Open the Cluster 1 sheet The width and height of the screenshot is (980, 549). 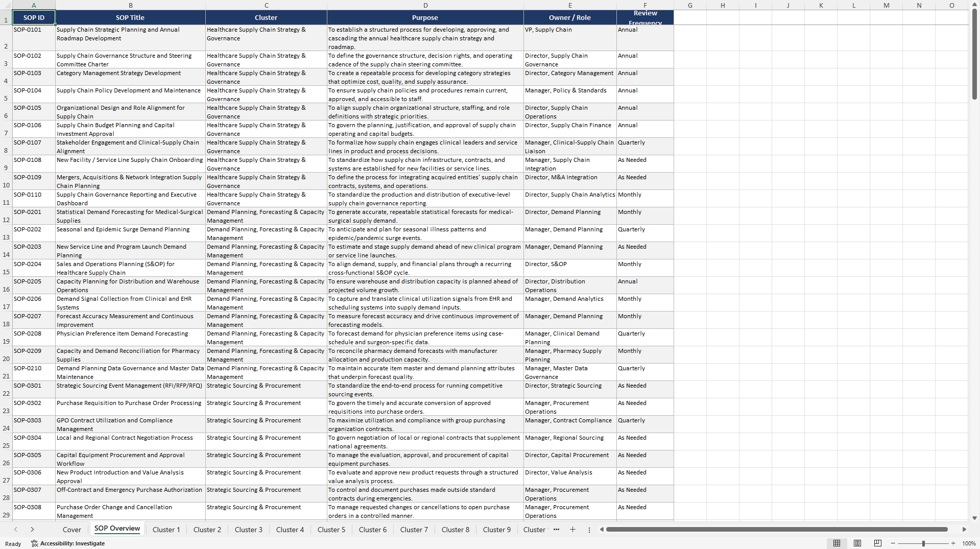(166, 530)
